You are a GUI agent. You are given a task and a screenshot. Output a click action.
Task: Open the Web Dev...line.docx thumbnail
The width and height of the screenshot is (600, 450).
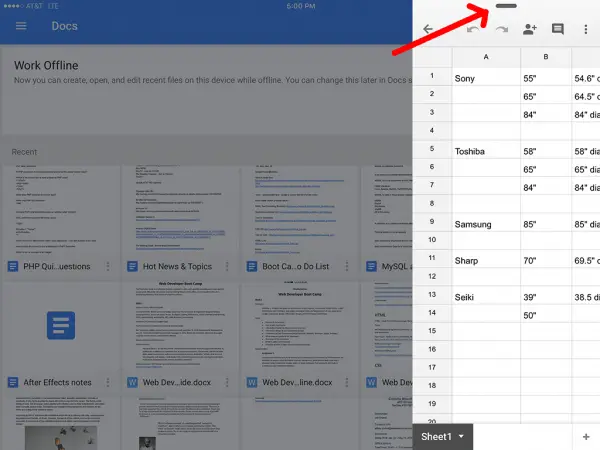click(300, 326)
